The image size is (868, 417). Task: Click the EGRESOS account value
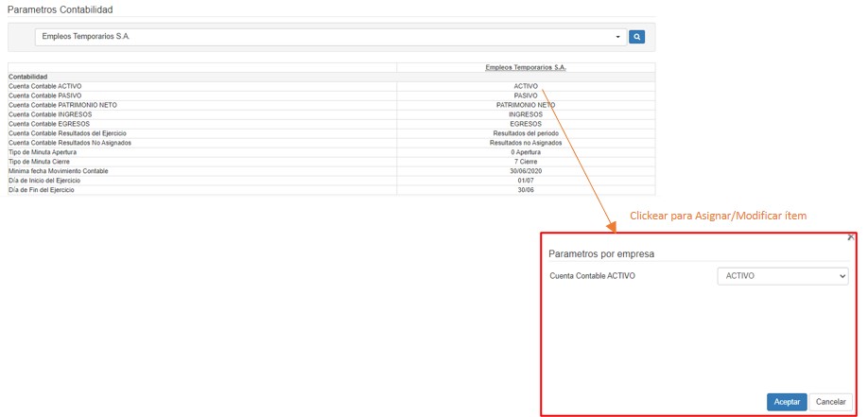526,124
